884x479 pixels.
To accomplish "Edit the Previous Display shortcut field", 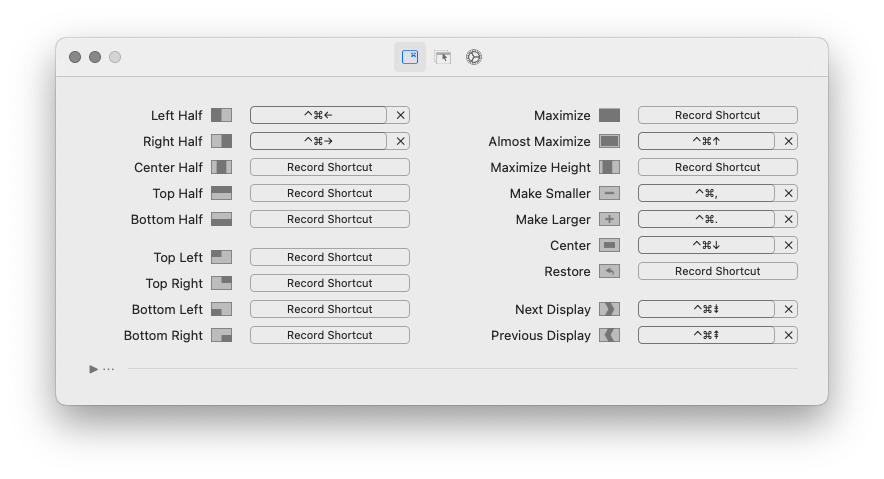I will click(706, 335).
